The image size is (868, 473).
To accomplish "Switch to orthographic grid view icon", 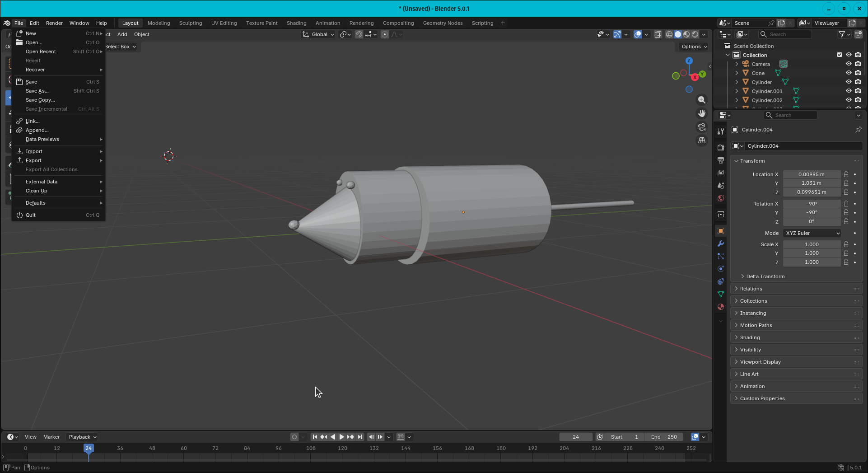I will click(701, 140).
